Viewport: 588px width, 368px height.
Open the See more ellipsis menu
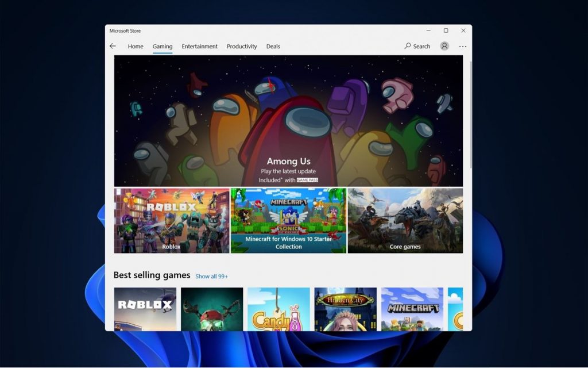tap(463, 46)
